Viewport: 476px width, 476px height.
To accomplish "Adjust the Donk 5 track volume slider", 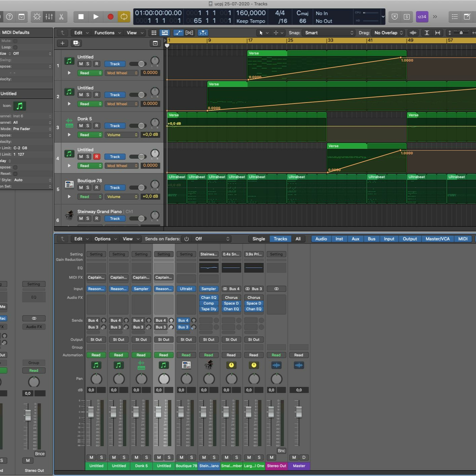I will point(138,126).
